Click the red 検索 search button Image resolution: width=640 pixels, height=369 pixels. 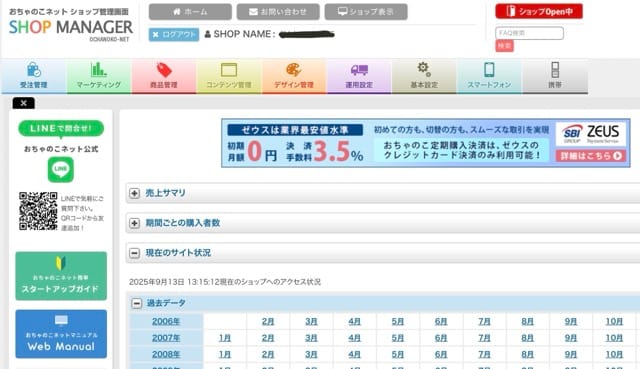pos(504,46)
